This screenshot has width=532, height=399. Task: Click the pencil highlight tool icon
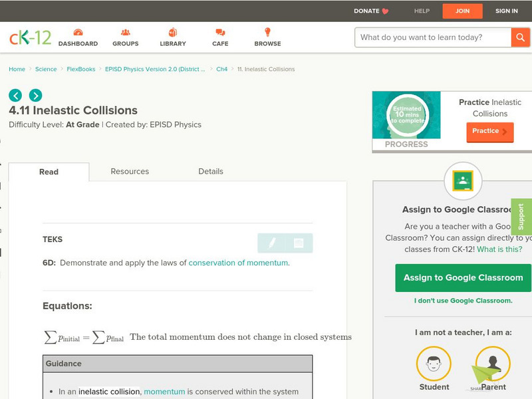(x=272, y=243)
